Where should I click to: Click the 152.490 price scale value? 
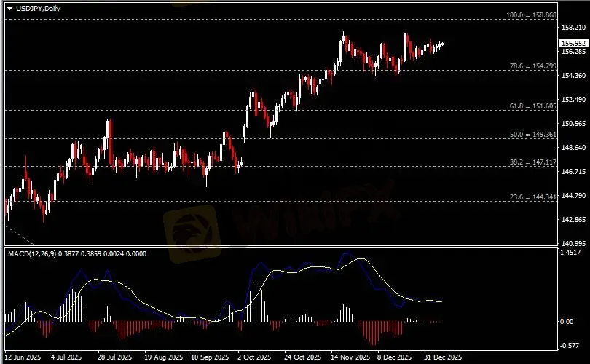pyautogui.click(x=573, y=100)
